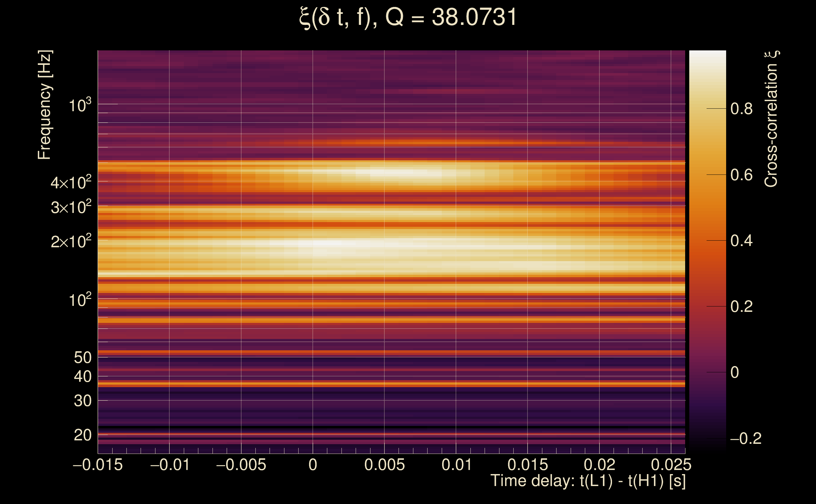Click the x-axis tick label −0.01
This screenshot has width=816, height=504.
tap(170, 465)
